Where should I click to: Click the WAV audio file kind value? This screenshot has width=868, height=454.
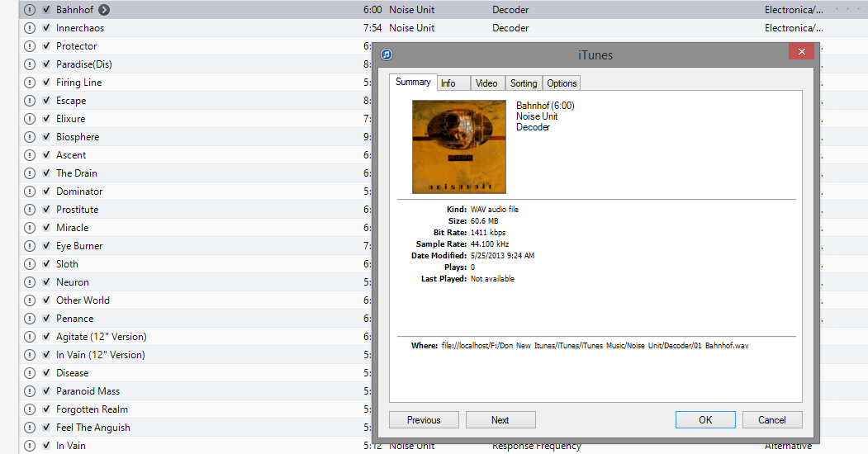pos(495,210)
